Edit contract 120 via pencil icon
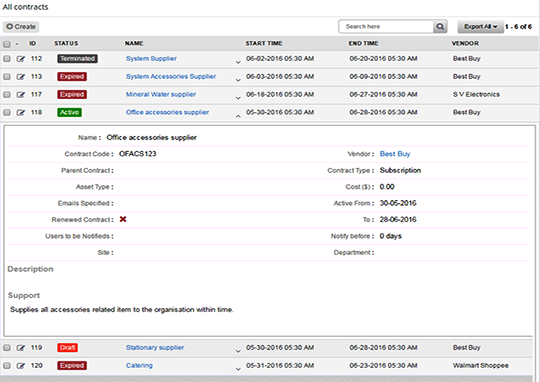This screenshot has width=540, height=382. (x=21, y=366)
